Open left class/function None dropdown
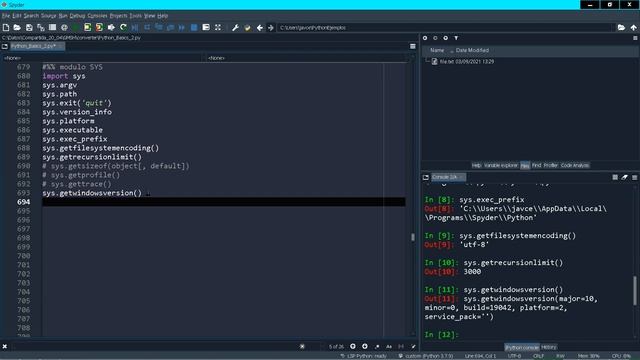Image resolution: width=640 pixels, height=360 pixels. 102,58
